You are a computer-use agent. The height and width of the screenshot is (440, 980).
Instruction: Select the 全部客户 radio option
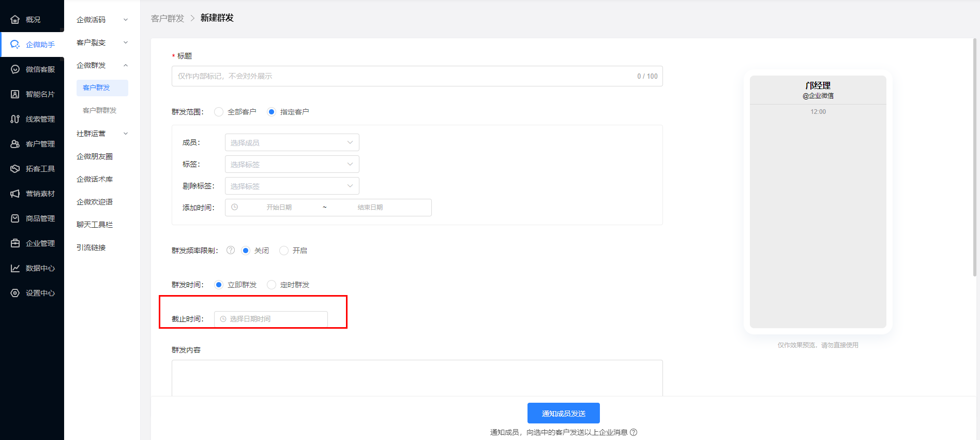point(219,112)
